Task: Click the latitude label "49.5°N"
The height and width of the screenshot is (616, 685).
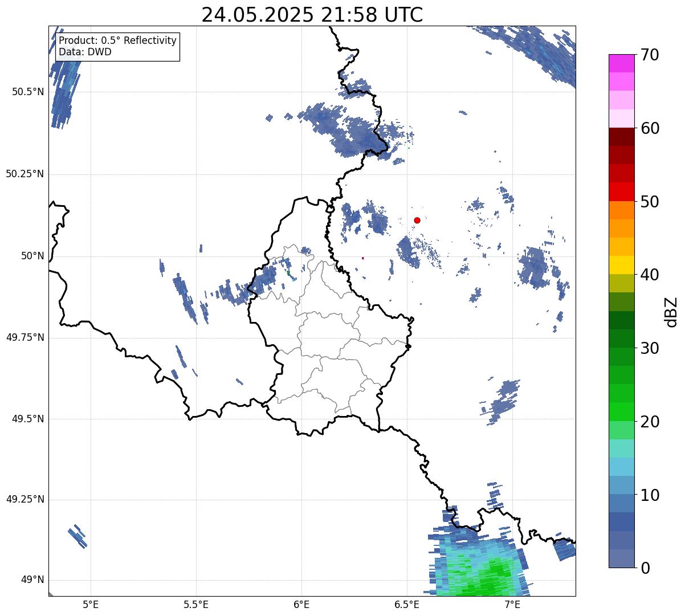Action: [x=28, y=419]
